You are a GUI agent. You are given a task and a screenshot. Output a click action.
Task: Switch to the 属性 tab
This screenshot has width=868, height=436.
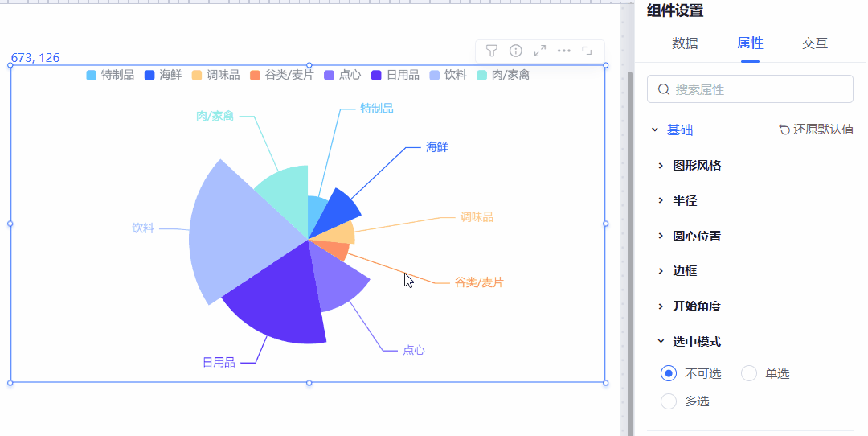click(750, 43)
